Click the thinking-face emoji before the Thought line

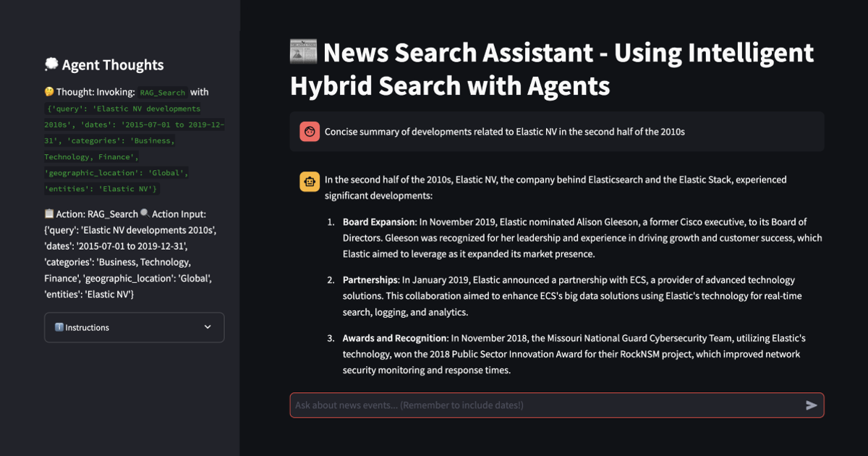click(x=48, y=92)
